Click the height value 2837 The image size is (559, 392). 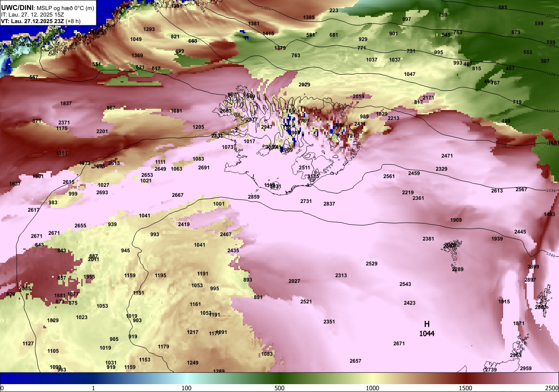pos(329,204)
